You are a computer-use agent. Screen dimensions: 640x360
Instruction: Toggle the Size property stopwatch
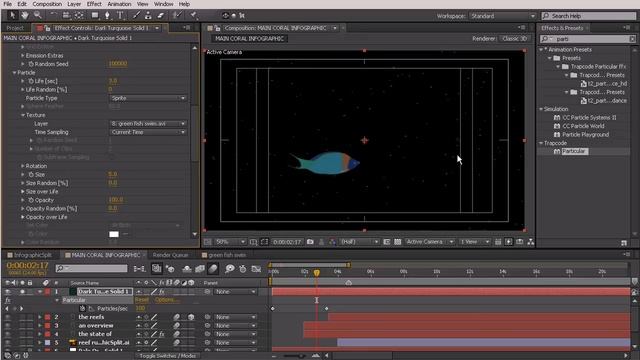click(31, 174)
